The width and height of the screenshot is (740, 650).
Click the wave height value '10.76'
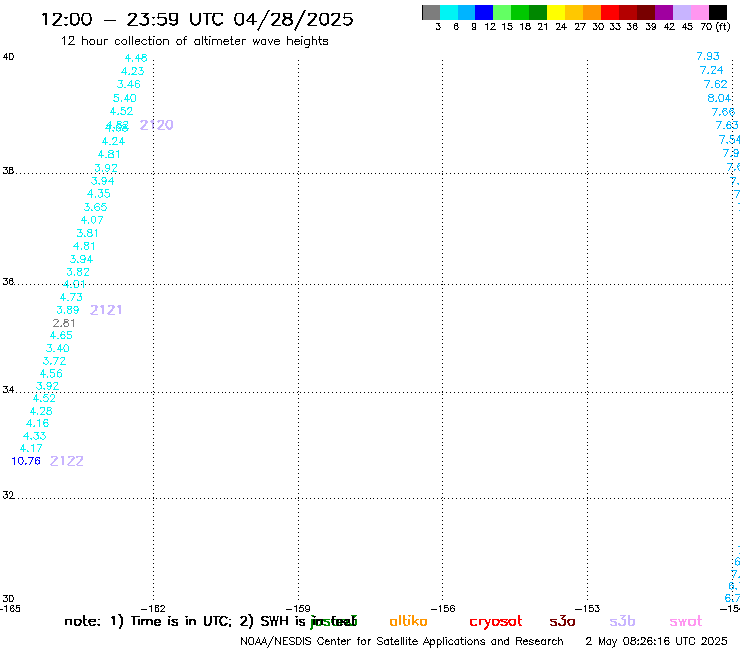click(26, 461)
